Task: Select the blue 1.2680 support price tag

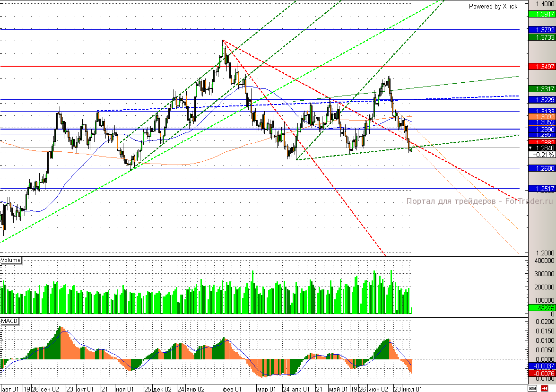Action: (x=543, y=168)
